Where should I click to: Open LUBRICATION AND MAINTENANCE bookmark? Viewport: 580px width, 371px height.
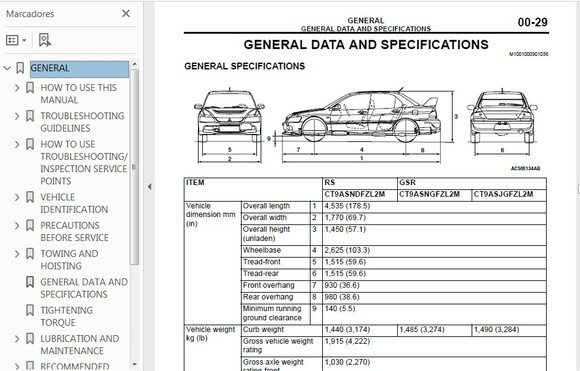(x=80, y=344)
